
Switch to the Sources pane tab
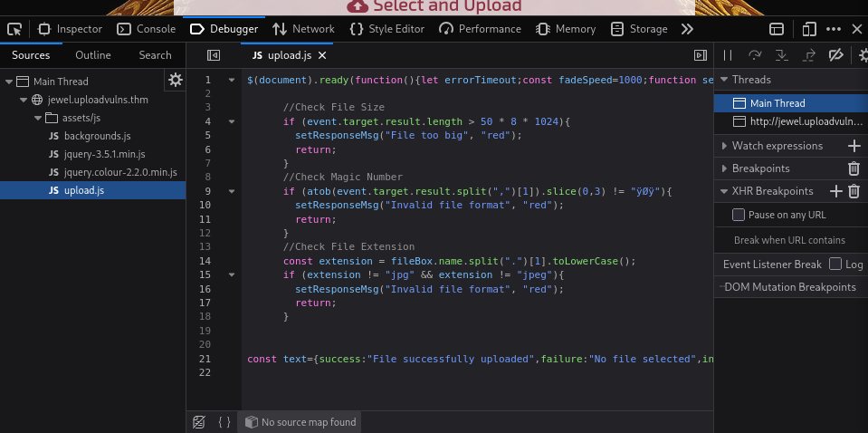31,55
